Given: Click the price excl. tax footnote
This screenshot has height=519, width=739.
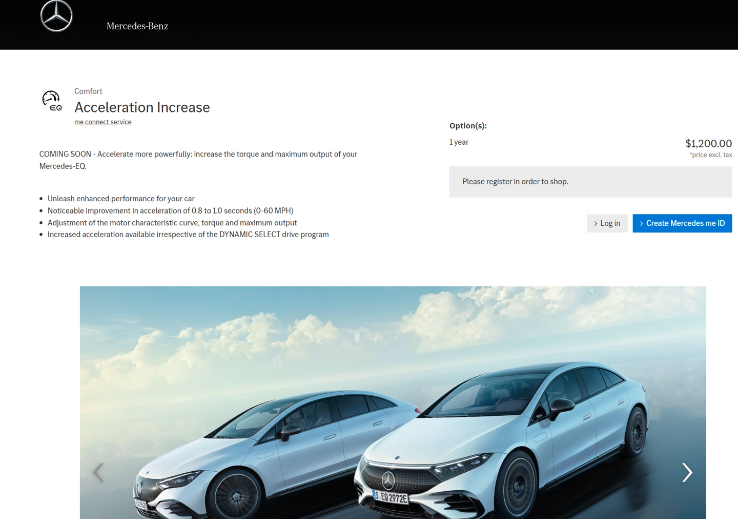Looking at the screenshot, I should 710,155.
